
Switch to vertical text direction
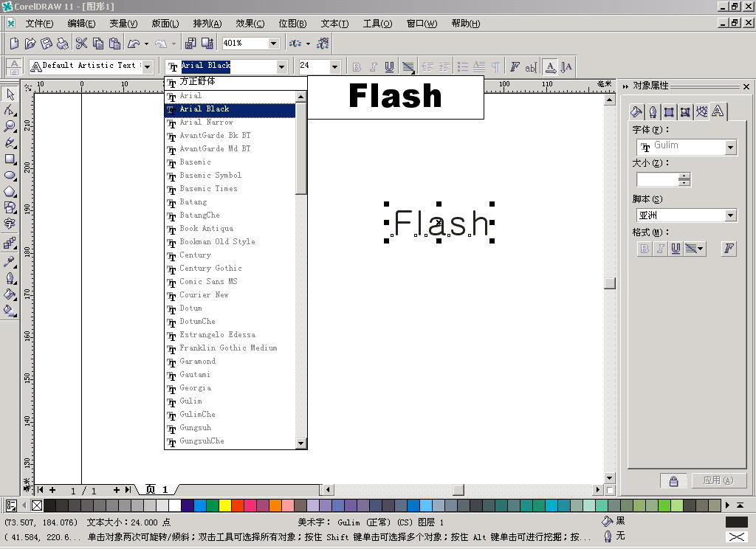pos(566,67)
